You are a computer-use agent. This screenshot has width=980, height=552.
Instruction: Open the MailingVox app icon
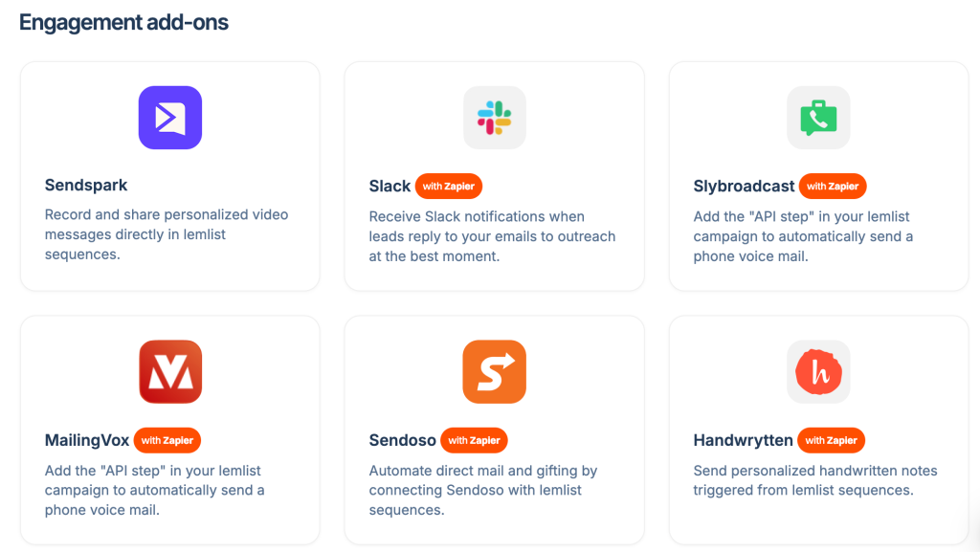(169, 371)
